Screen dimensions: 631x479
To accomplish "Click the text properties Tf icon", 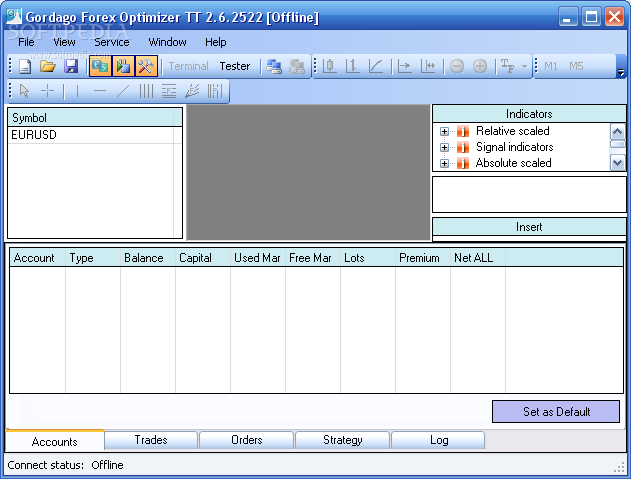I will (x=507, y=66).
